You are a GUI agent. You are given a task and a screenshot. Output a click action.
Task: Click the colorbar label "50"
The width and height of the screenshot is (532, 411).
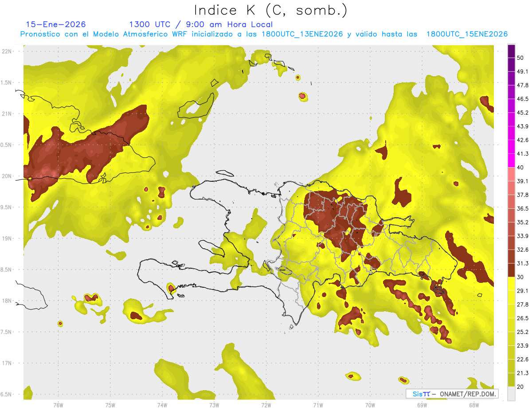(x=520, y=58)
